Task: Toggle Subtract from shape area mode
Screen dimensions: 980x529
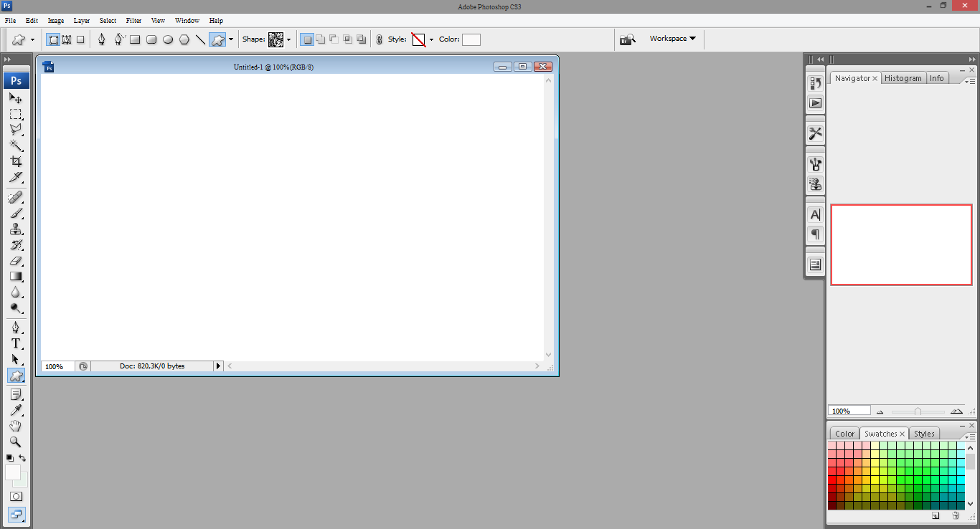Action: coord(334,39)
